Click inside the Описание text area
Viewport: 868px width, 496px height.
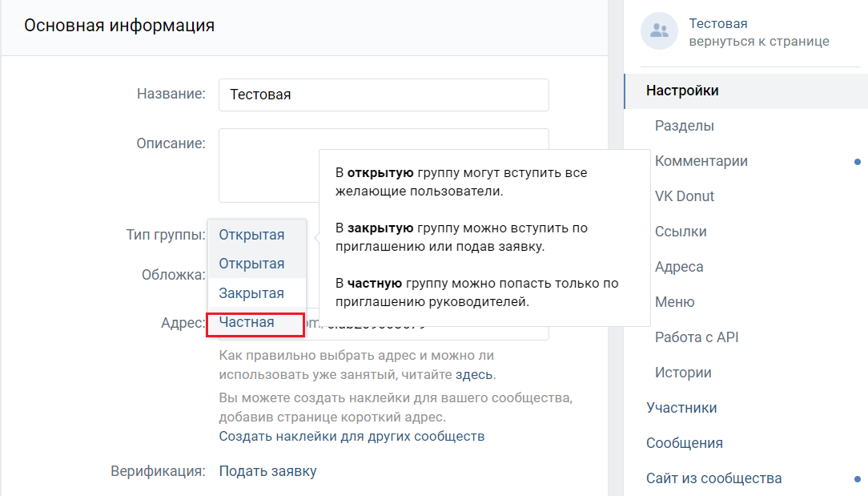pyautogui.click(x=384, y=165)
